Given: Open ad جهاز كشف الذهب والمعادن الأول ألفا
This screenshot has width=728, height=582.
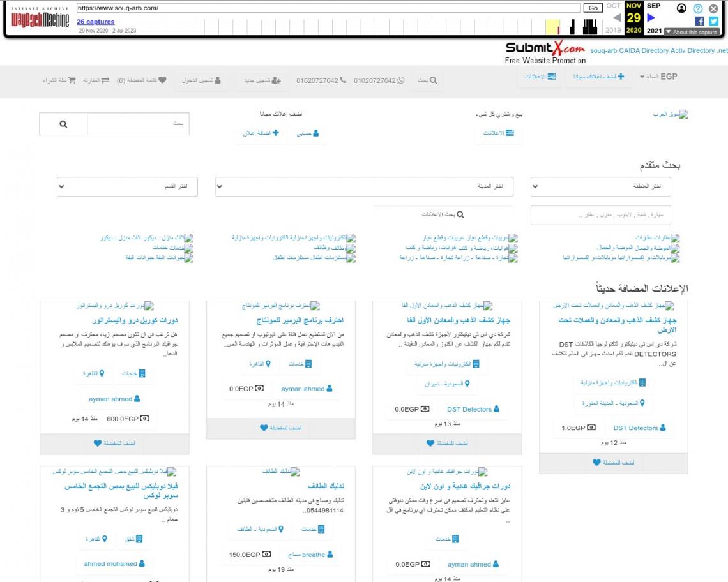Looking at the screenshot, I should pyautogui.click(x=459, y=320).
